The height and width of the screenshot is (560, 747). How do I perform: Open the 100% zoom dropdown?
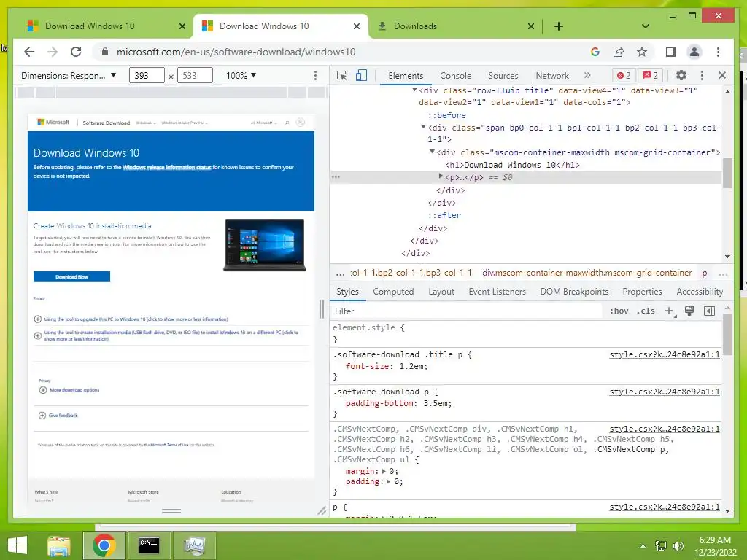(241, 75)
